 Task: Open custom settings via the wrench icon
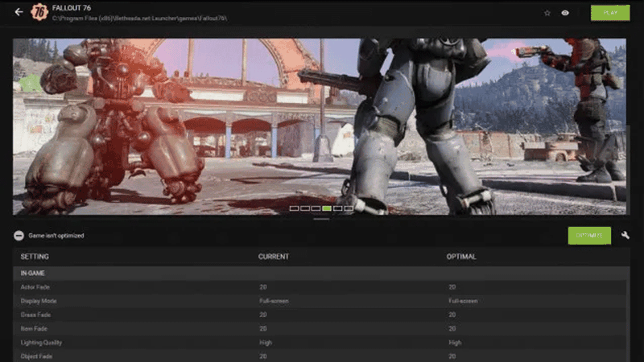625,235
